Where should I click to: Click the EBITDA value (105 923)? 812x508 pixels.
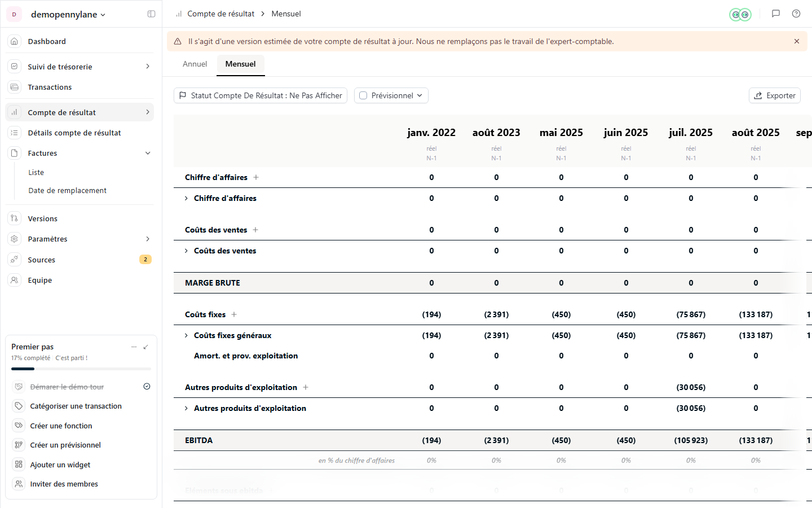[x=691, y=440]
